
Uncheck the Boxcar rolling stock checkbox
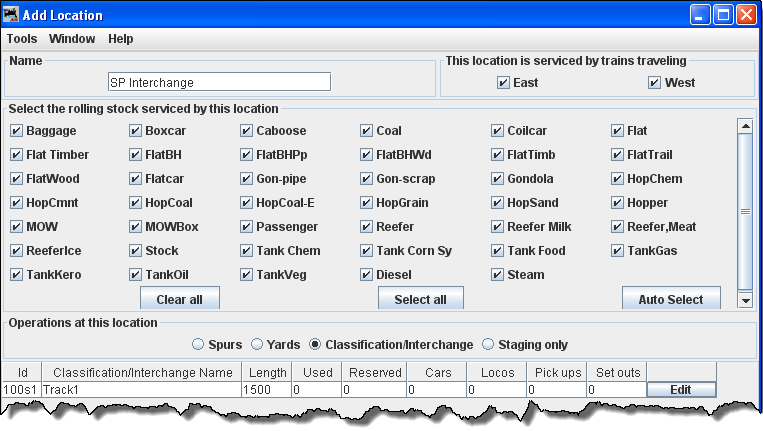point(136,131)
